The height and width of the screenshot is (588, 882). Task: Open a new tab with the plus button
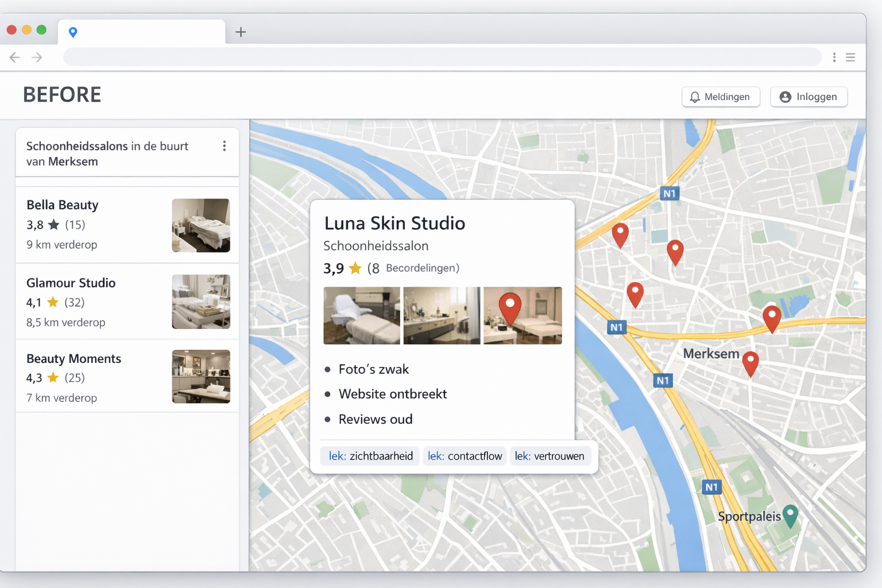pos(241,32)
